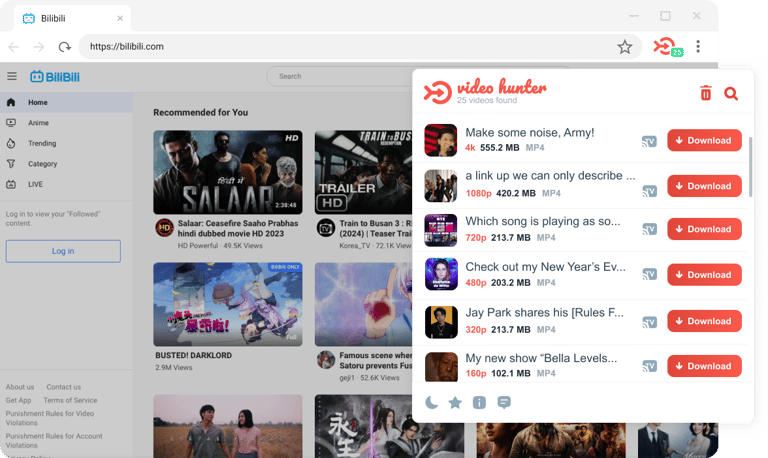The height and width of the screenshot is (458, 768).
Task: Open the Salaar movie thumbnail
Action: pos(228,172)
